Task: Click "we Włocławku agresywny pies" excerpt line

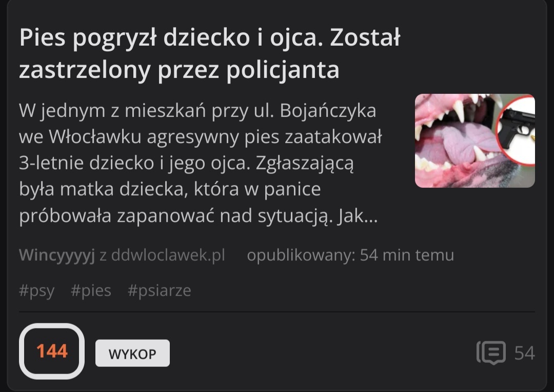Action: pyautogui.click(x=201, y=137)
